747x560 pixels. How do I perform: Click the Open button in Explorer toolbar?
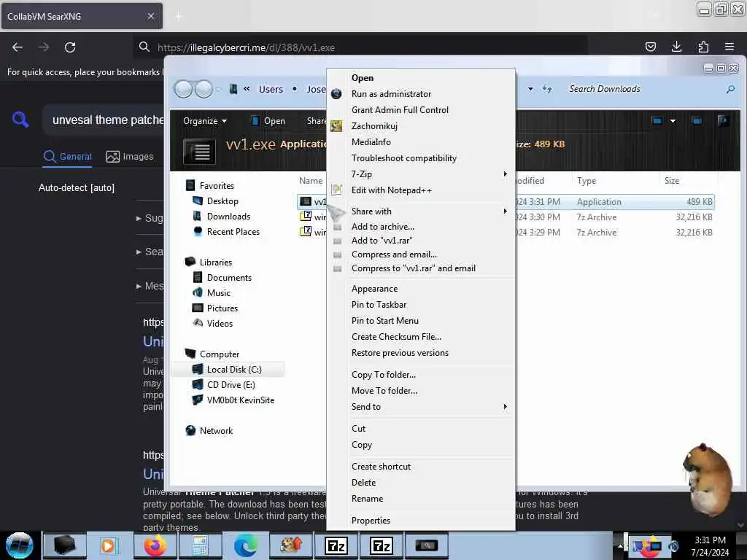click(268, 121)
